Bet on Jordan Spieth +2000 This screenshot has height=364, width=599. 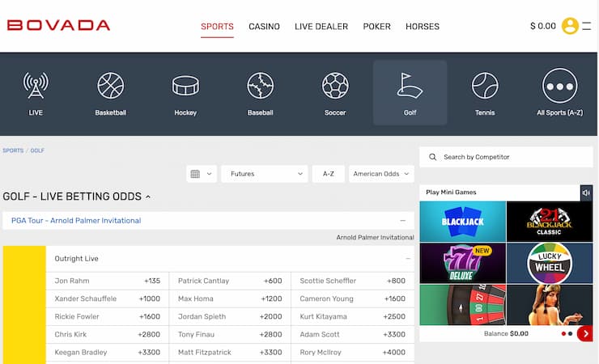tap(230, 317)
